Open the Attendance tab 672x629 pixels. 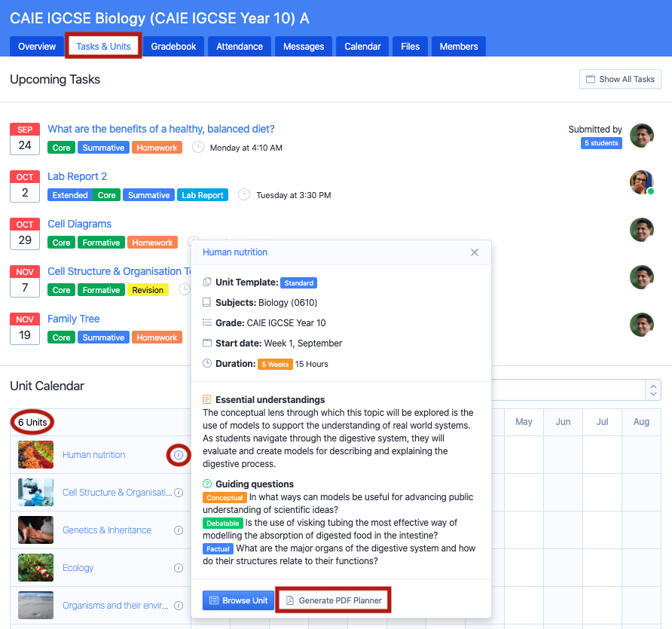click(x=240, y=47)
